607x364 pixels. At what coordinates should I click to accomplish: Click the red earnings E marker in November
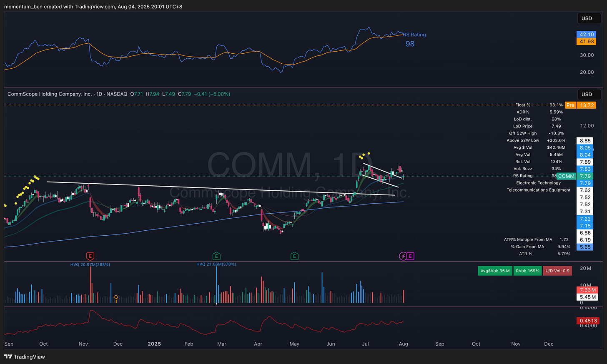(90, 256)
